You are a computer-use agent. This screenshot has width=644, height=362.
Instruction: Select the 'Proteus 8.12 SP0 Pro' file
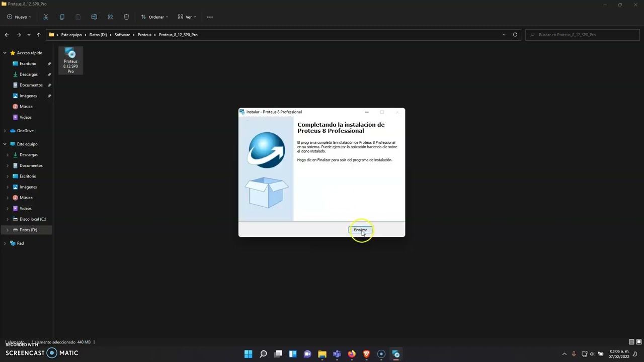point(70,61)
